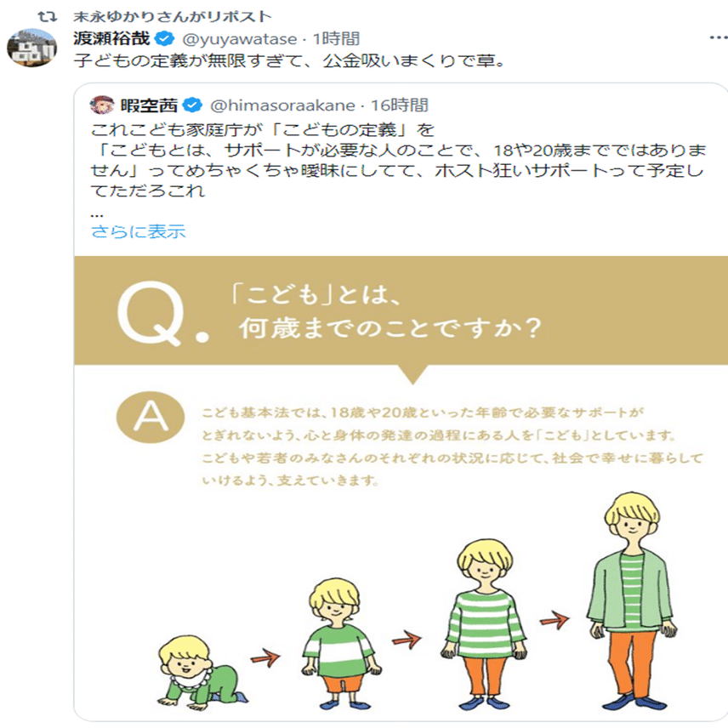Click the repost arrows icon at top
Viewport: 728px width, 728px height.
tap(48, 17)
